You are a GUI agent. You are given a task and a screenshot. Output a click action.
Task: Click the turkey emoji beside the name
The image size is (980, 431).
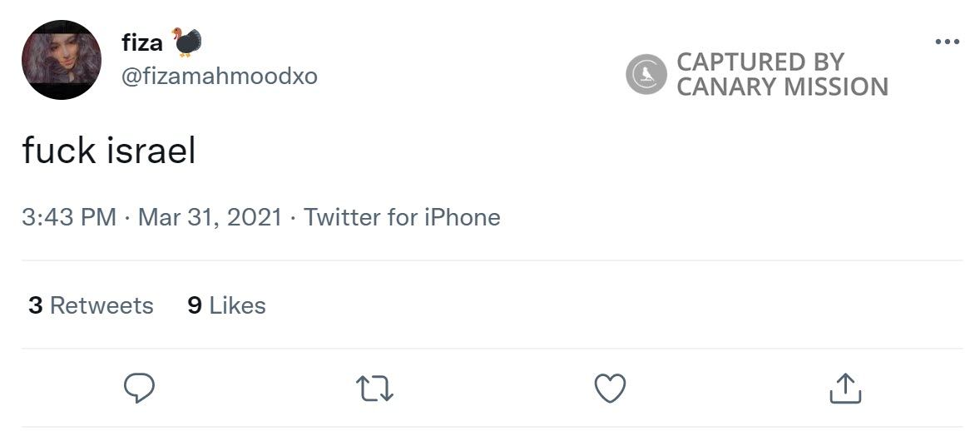point(187,42)
